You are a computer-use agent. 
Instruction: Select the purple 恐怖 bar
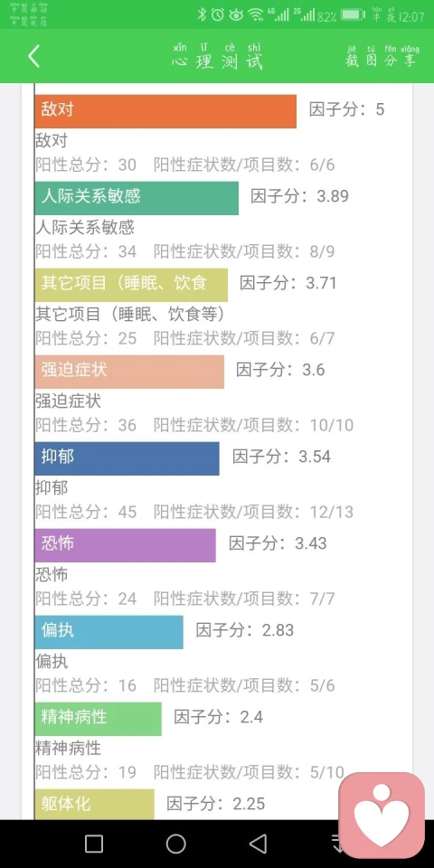click(x=125, y=545)
